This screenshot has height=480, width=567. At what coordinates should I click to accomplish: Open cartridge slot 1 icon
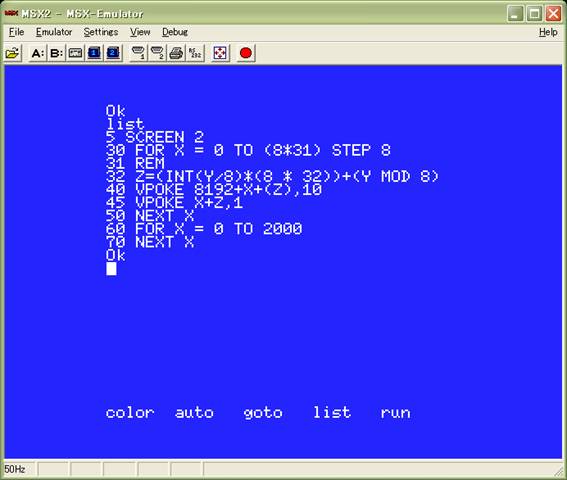pos(94,53)
